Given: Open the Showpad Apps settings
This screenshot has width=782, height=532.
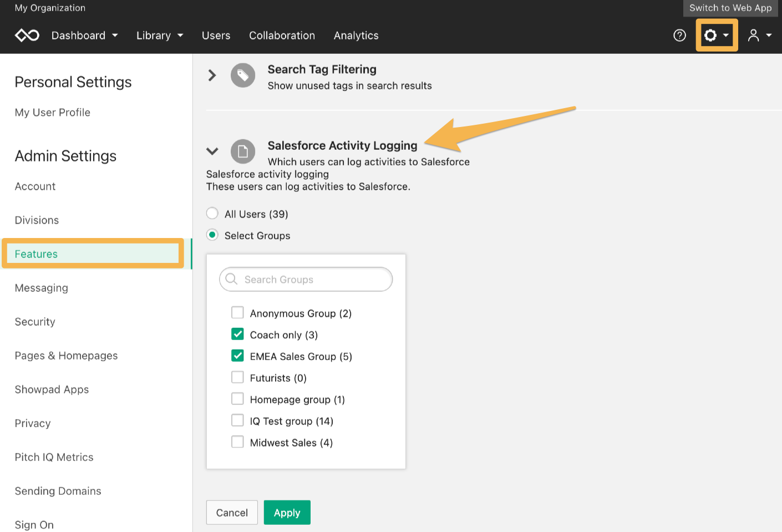Looking at the screenshot, I should pos(52,389).
